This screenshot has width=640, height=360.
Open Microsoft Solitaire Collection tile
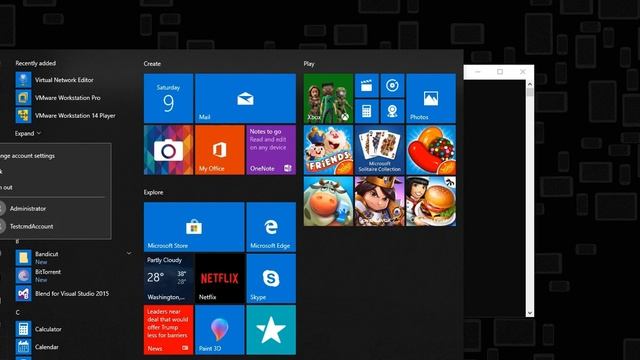click(380, 150)
